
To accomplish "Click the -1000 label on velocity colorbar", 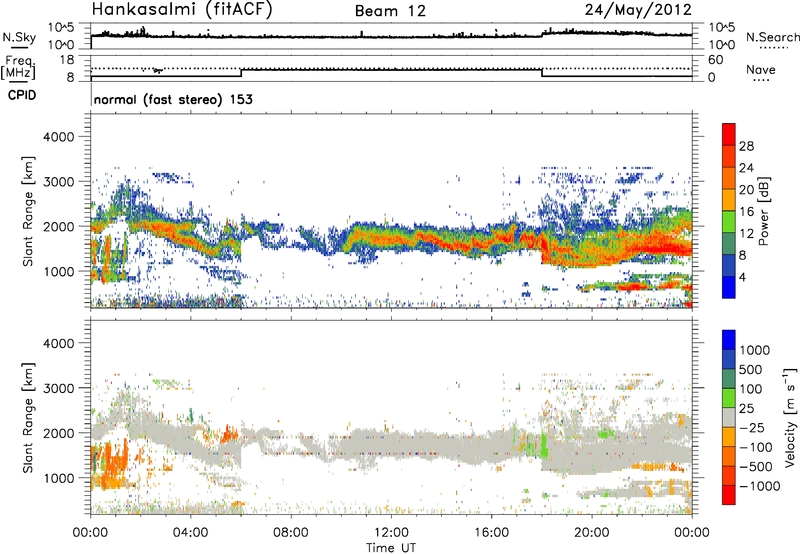I will point(759,486).
